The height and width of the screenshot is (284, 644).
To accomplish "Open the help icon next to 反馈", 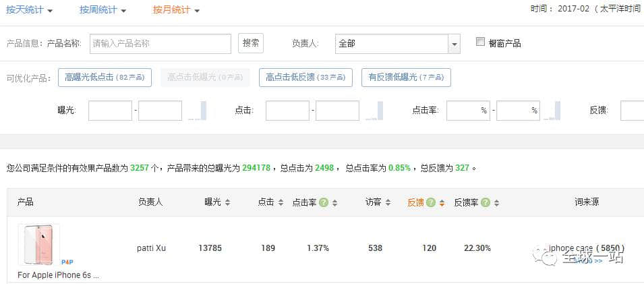I will [x=431, y=202].
